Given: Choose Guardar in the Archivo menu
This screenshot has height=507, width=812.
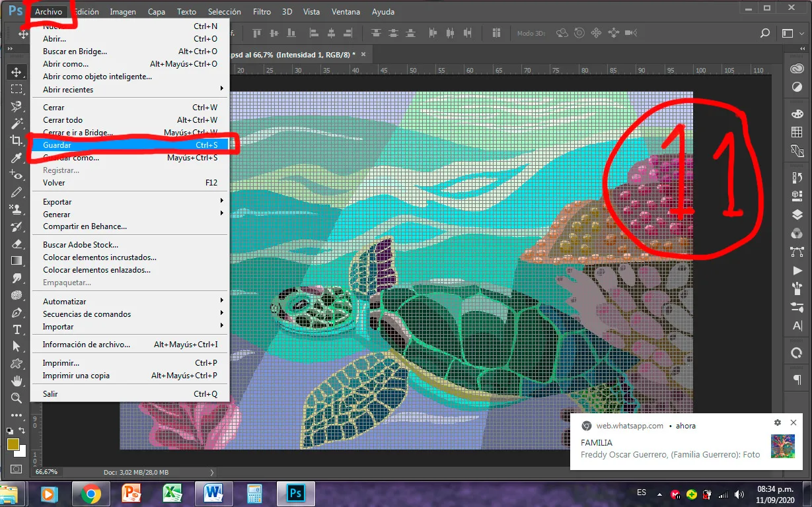Looking at the screenshot, I should tap(130, 145).
